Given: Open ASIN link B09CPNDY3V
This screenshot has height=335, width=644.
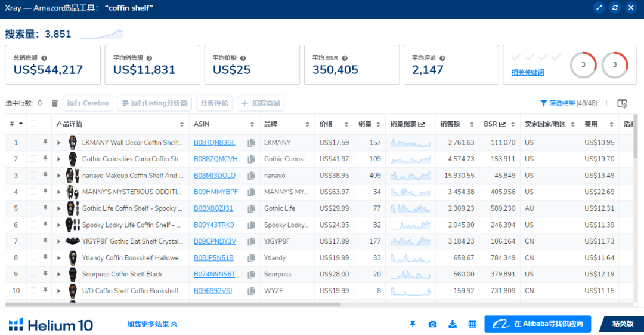Looking at the screenshot, I should 215,241.
